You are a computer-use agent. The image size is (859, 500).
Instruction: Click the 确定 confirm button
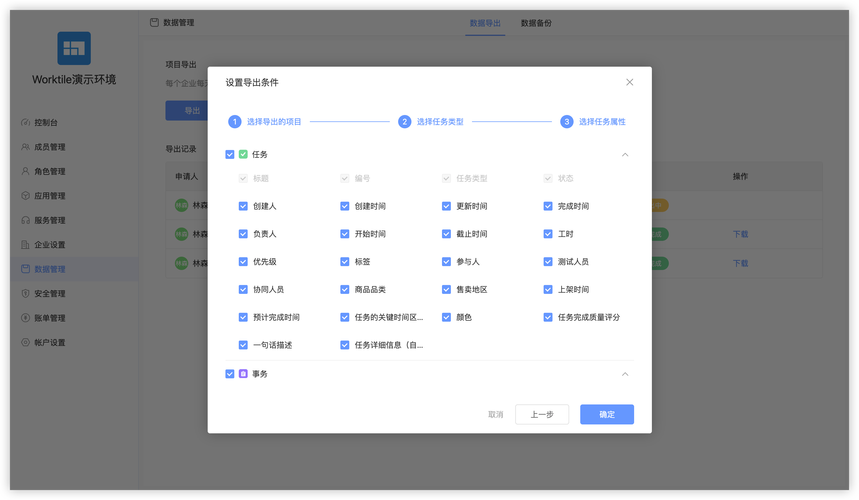click(607, 415)
